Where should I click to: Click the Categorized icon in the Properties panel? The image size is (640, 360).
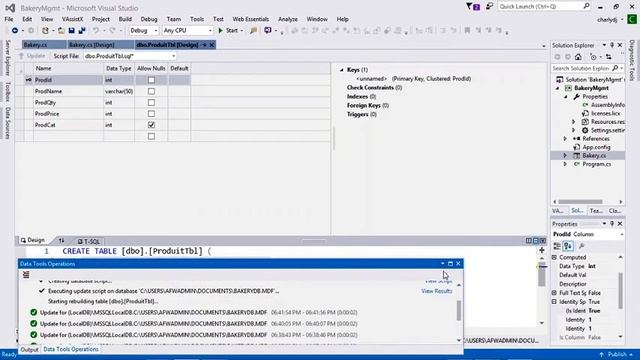[557, 246]
